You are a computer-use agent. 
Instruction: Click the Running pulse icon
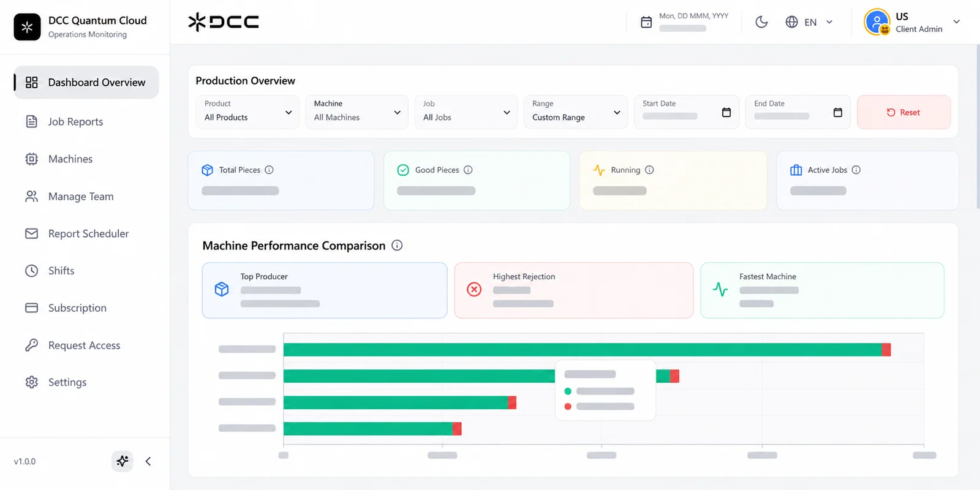click(x=599, y=170)
